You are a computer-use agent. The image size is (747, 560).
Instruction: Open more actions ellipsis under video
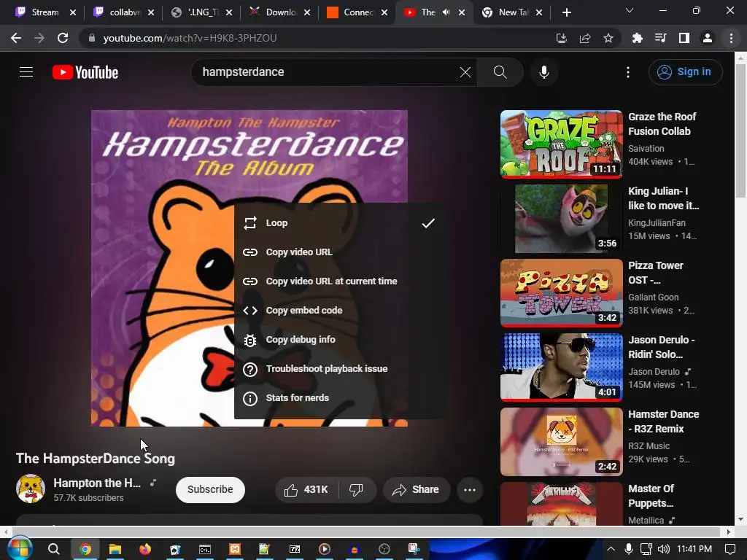click(x=470, y=489)
